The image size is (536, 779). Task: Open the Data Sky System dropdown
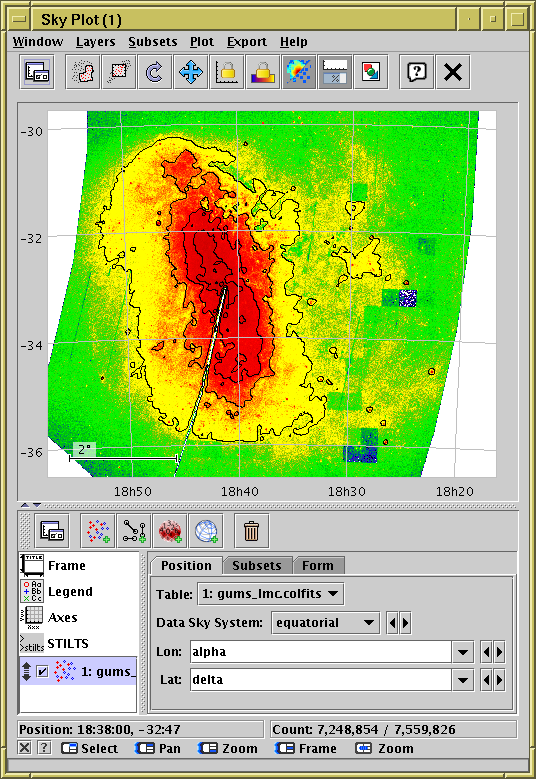[x=325, y=623]
